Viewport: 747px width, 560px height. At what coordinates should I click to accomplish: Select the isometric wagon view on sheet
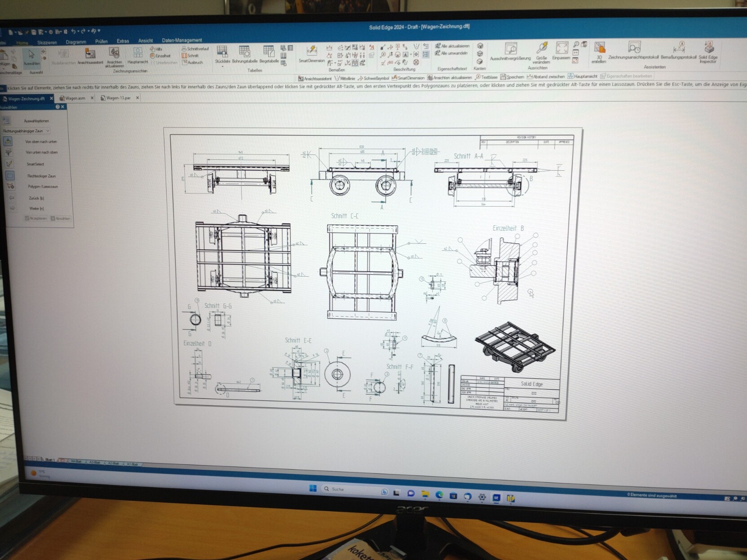coord(515,347)
